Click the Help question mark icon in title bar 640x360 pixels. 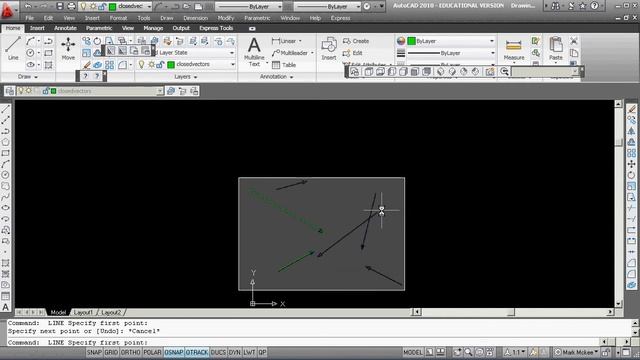click(x=595, y=6)
